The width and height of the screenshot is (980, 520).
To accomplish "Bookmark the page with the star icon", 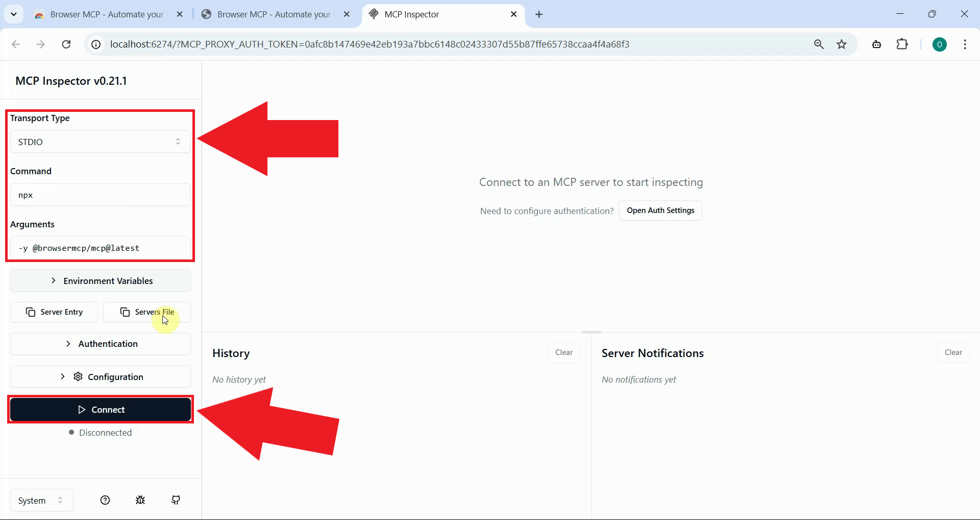I will pyautogui.click(x=842, y=44).
